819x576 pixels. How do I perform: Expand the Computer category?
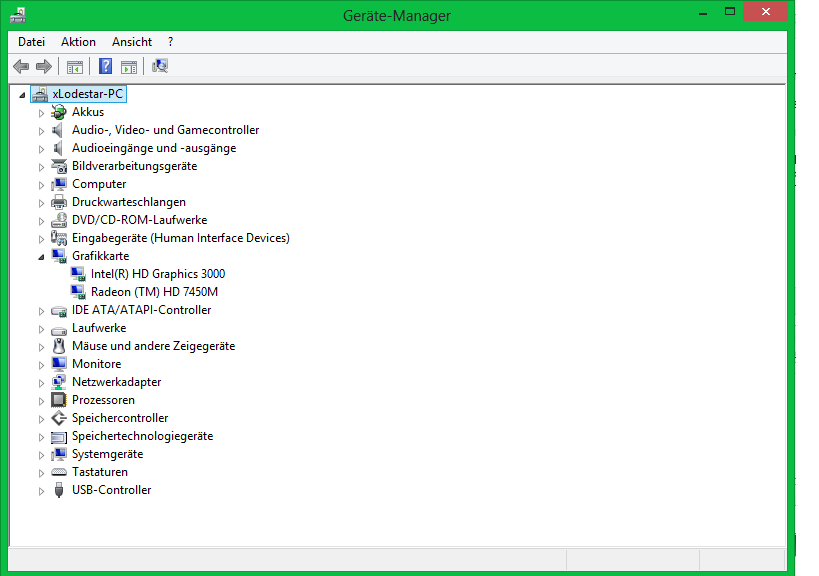41,185
